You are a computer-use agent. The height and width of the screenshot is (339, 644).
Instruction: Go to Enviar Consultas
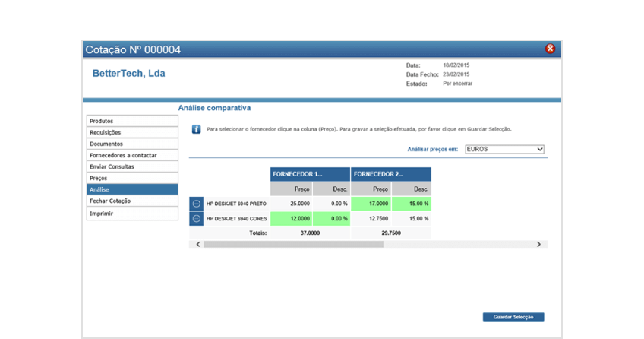[132, 166]
